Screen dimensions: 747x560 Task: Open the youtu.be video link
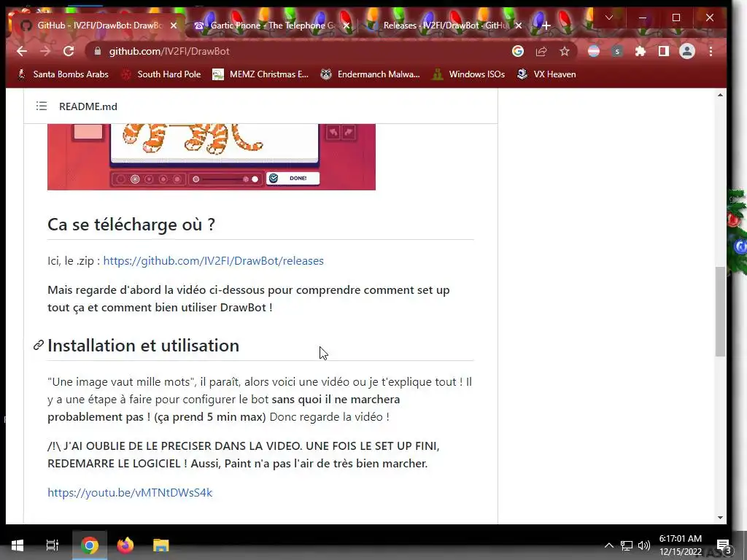130,493
